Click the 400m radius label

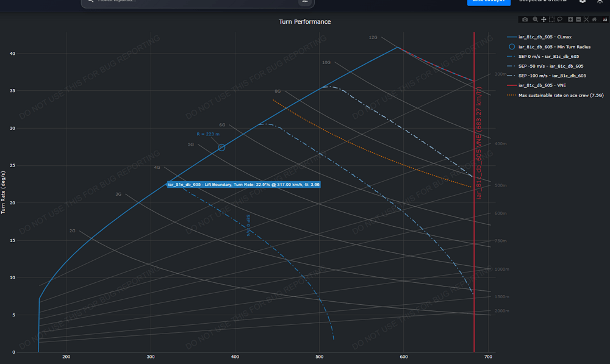(500, 143)
